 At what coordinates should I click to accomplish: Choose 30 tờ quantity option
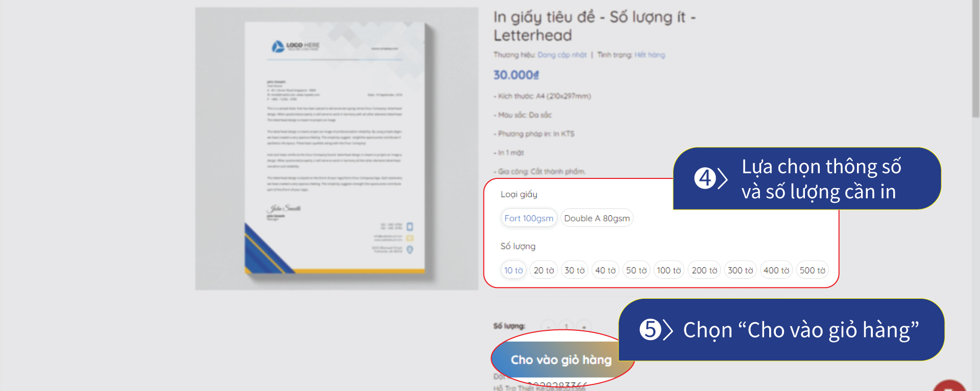[x=575, y=270]
